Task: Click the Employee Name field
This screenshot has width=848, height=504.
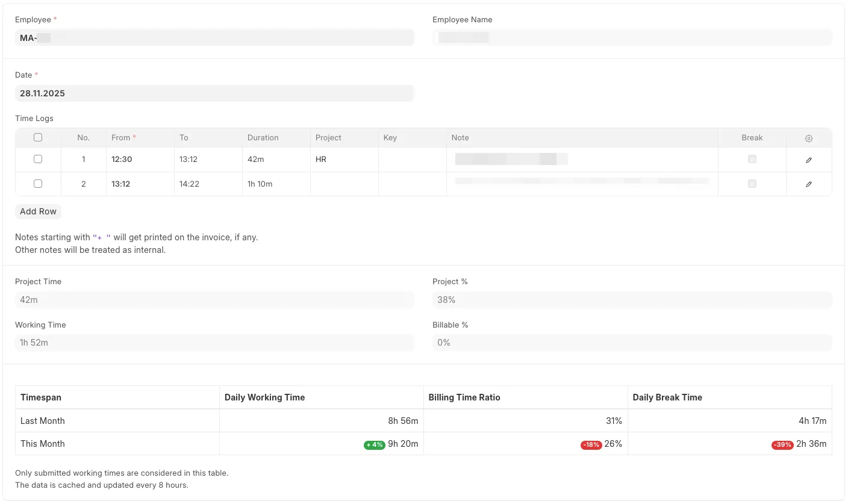Action: 632,38
